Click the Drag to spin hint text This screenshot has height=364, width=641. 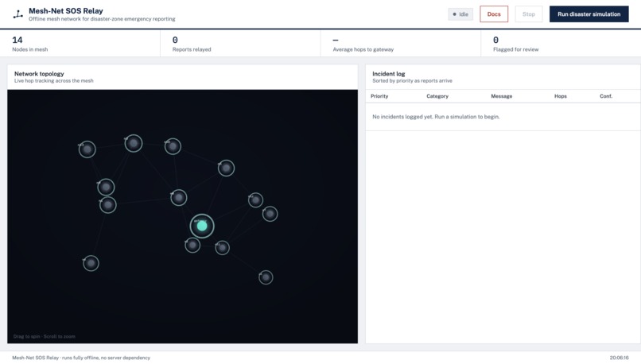tap(45, 337)
